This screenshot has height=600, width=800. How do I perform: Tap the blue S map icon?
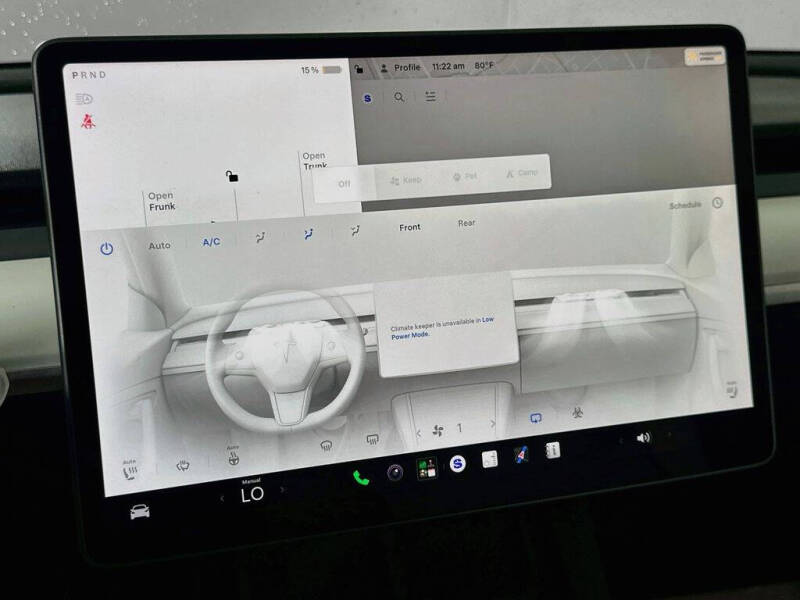[x=367, y=98]
